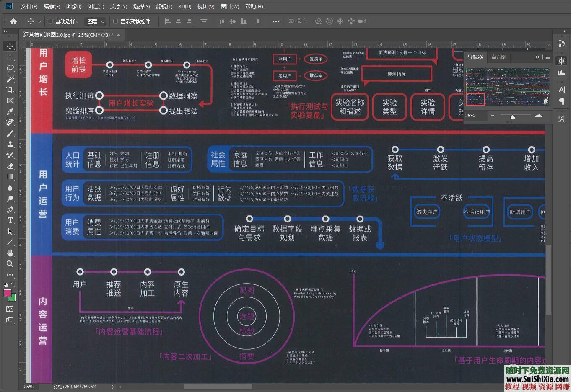Expand the Move tool preset picker
This screenshot has height=392, width=571.
[x=40, y=21]
